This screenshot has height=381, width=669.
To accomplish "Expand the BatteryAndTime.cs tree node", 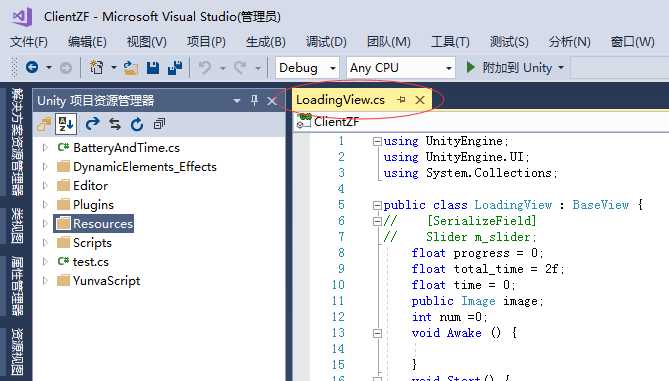I will pos(45,148).
